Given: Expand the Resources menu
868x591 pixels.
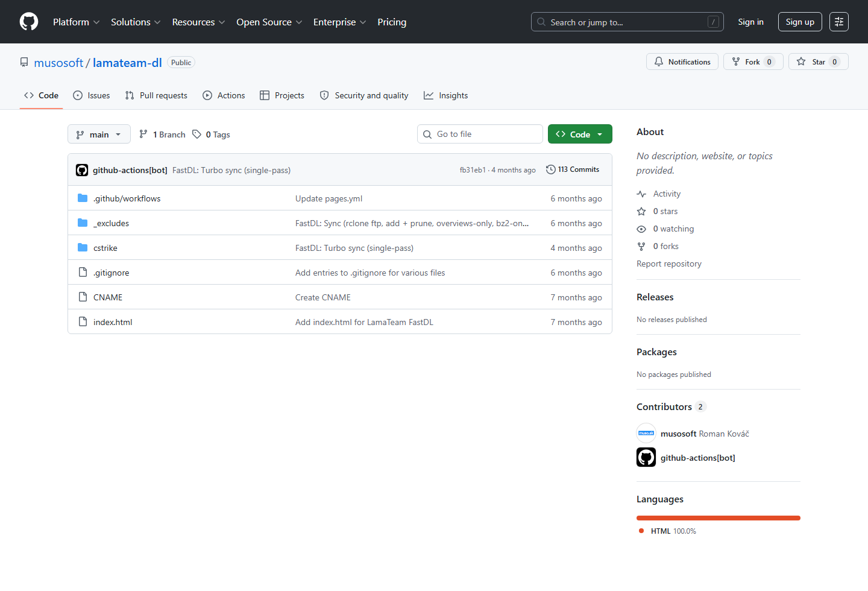Looking at the screenshot, I should tap(198, 22).
